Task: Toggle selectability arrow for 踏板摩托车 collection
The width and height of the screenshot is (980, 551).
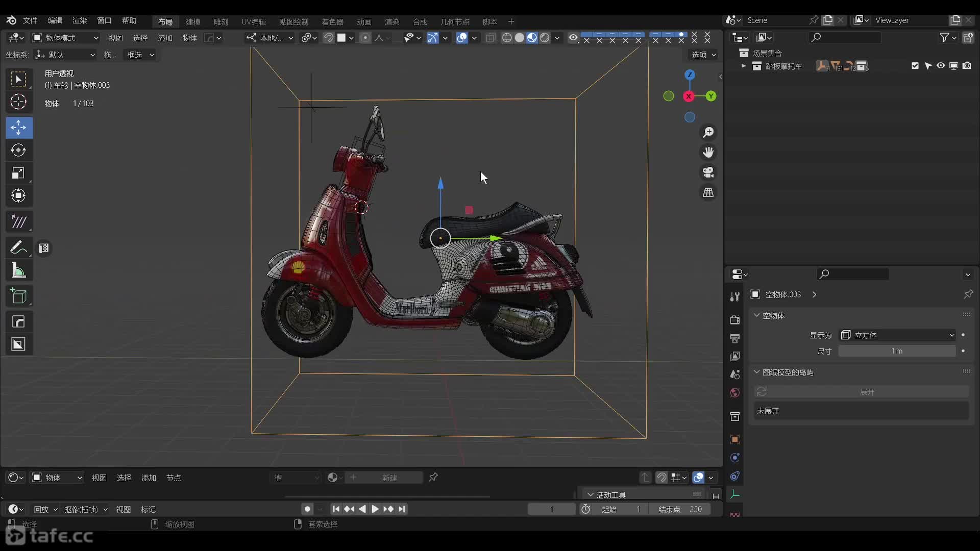Action: tap(928, 66)
